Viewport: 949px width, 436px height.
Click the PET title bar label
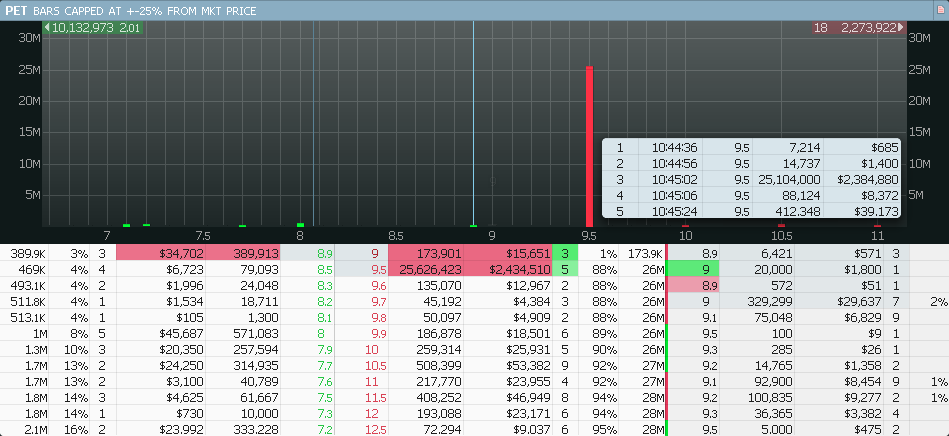pyautogui.click(x=15, y=11)
